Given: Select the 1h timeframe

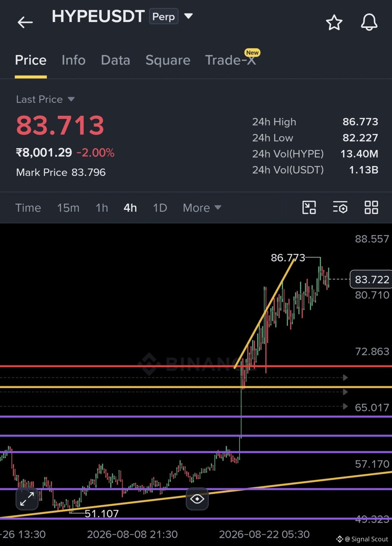Looking at the screenshot, I should click(102, 208).
